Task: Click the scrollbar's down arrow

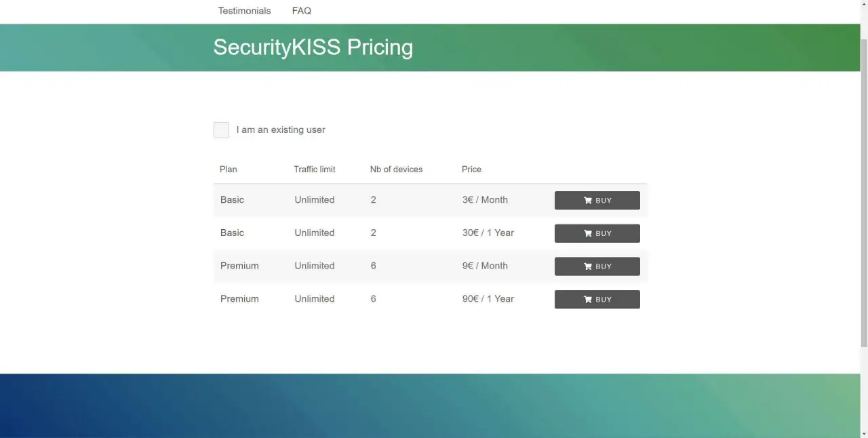Action: [864, 433]
